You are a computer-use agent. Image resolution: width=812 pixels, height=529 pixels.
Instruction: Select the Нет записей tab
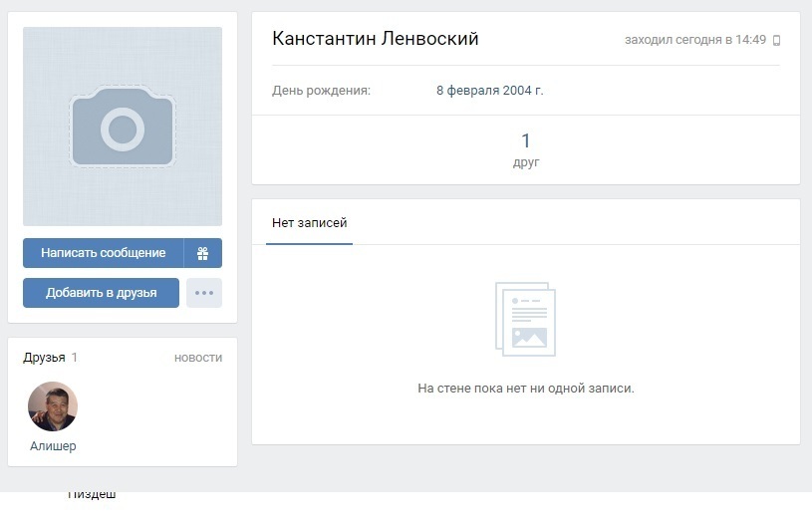pos(309,223)
